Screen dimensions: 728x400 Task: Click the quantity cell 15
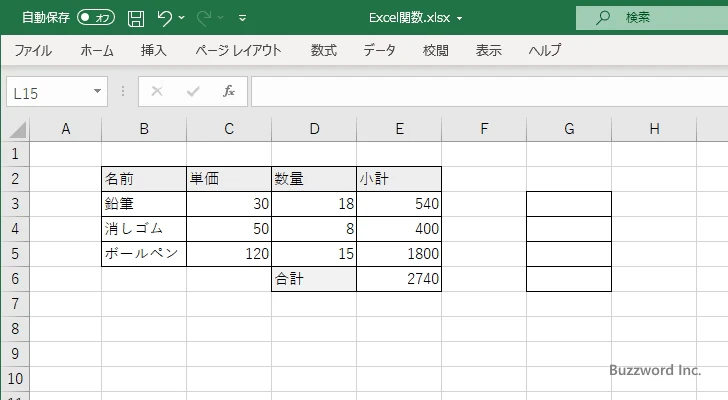pos(314,254)
